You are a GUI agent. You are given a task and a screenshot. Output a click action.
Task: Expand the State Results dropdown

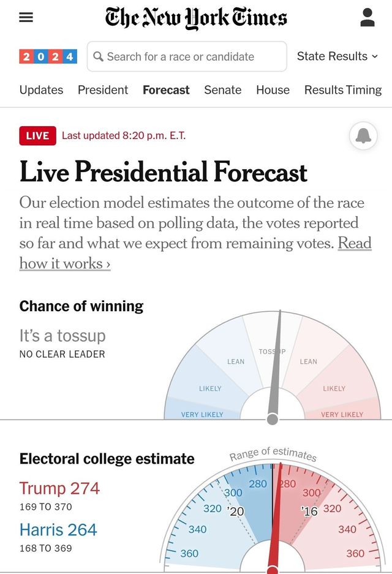pyautogui.click(x=337, y=56)
